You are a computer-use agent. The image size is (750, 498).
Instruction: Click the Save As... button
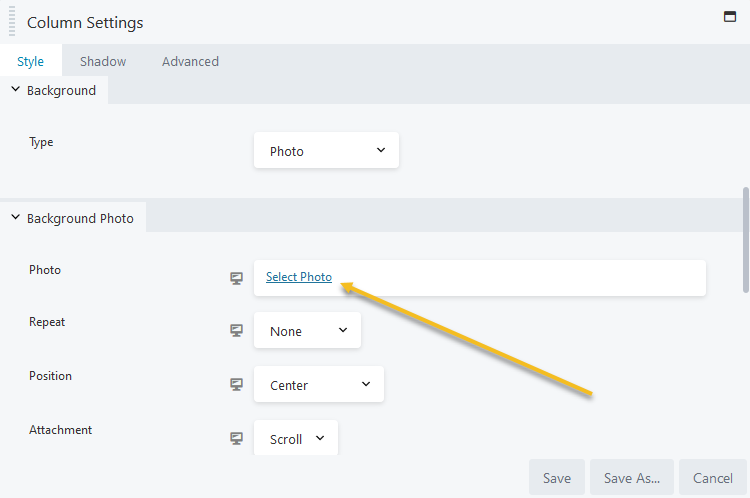click(x=632, y=477)
